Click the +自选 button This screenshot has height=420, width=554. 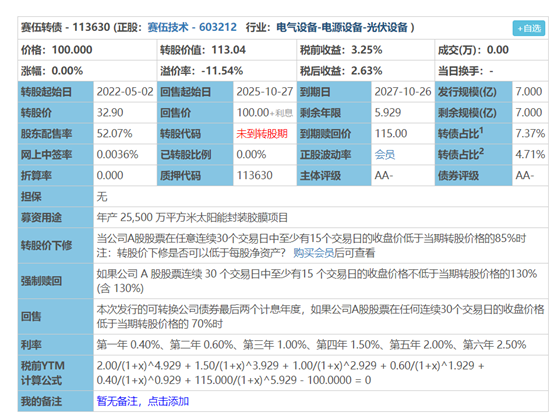tap(529, 28)
